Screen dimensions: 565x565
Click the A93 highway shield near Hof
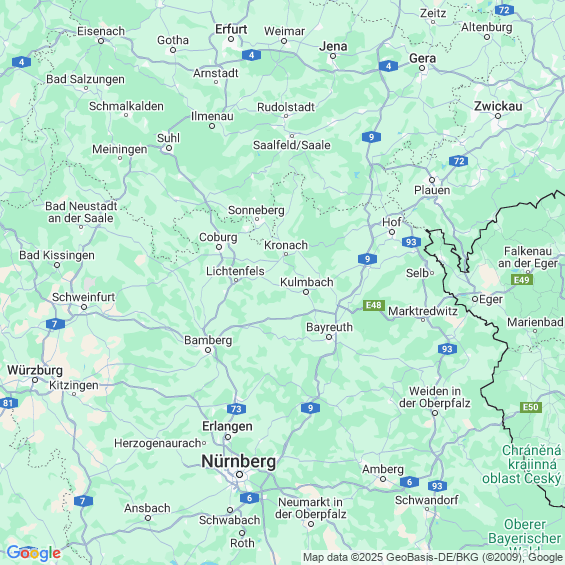coord(411,242)
